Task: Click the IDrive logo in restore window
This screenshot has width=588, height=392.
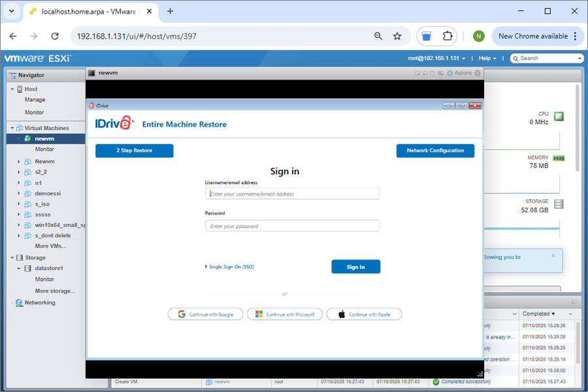Action: tap(114, 123)
